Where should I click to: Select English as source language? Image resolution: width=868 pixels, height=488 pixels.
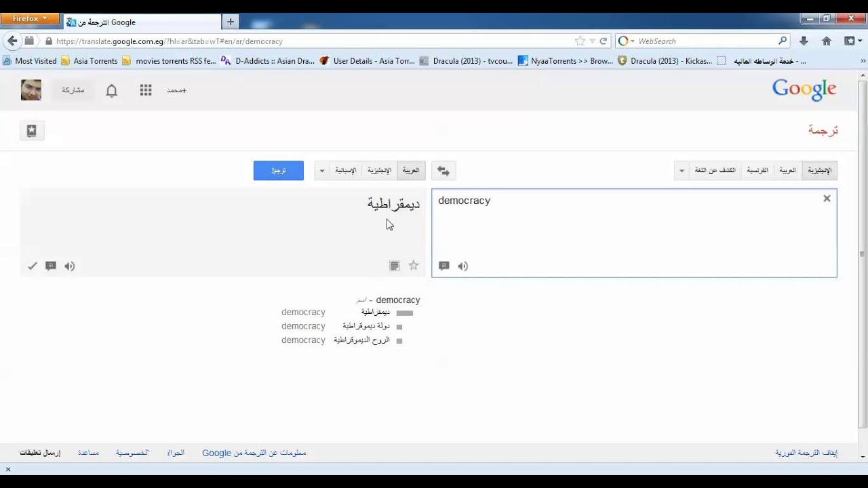[819, 171]
